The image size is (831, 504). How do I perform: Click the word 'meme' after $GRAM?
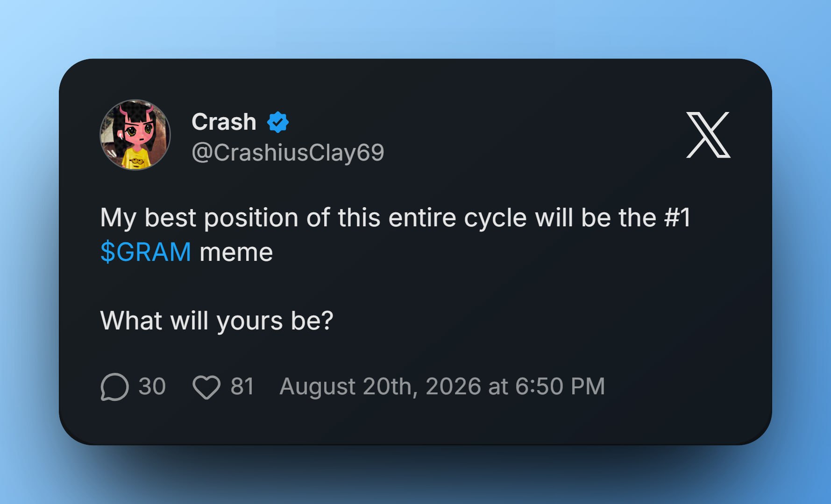pyautogui.click(x=236, y=252)
